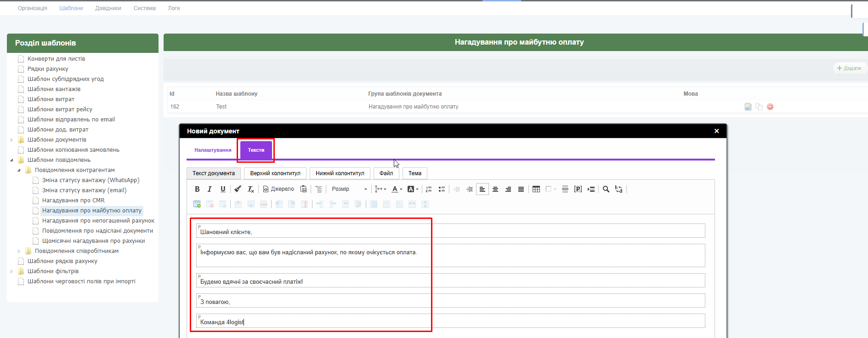Open the text color picker
This screenshot has height=338, width=868.
click(397, 189)
